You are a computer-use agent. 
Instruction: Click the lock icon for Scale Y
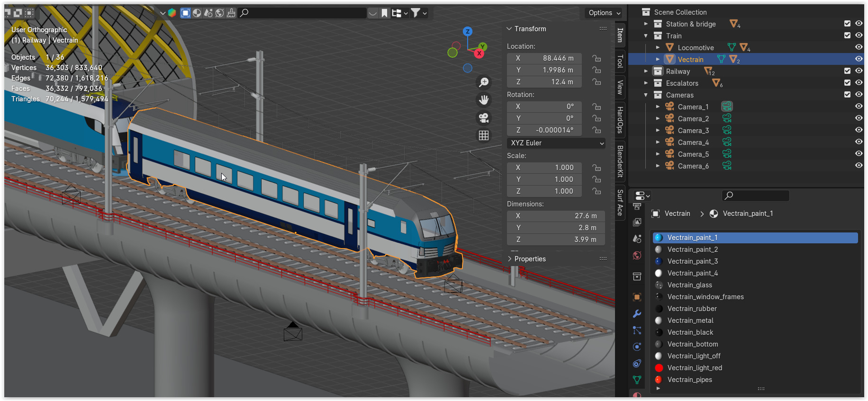[x=597, y=179]
